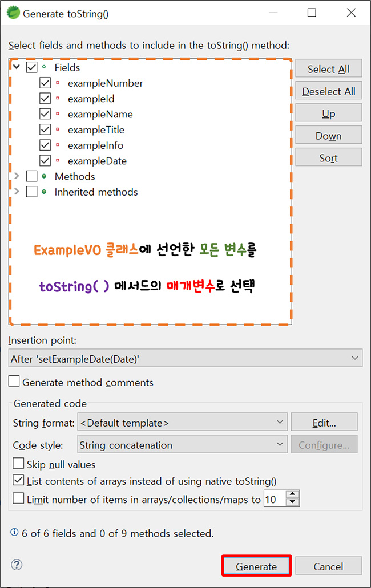
Task: Decrease the item limit with down arrow
Action: pos(293,502)
